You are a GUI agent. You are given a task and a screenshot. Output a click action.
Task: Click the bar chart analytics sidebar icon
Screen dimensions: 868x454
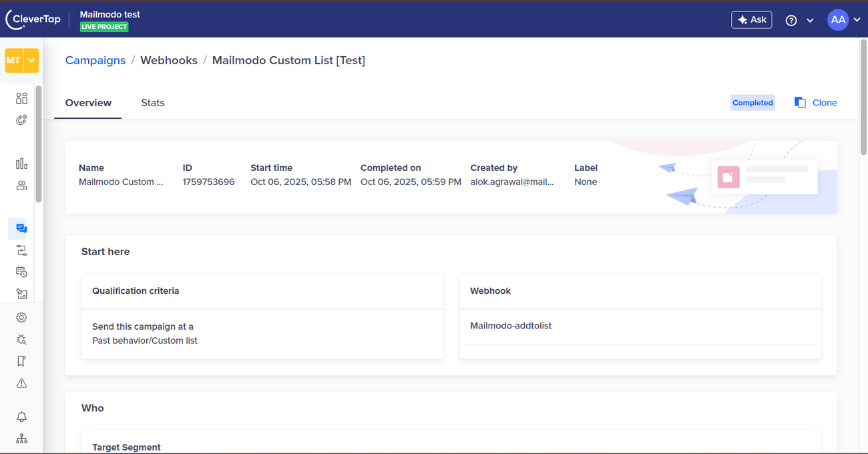(21, 164)
